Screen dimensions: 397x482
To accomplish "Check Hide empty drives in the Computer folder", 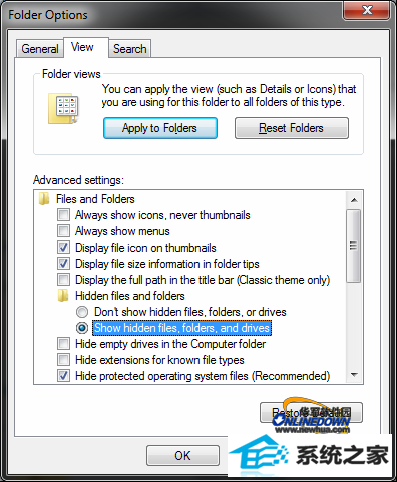I will 63,344.
